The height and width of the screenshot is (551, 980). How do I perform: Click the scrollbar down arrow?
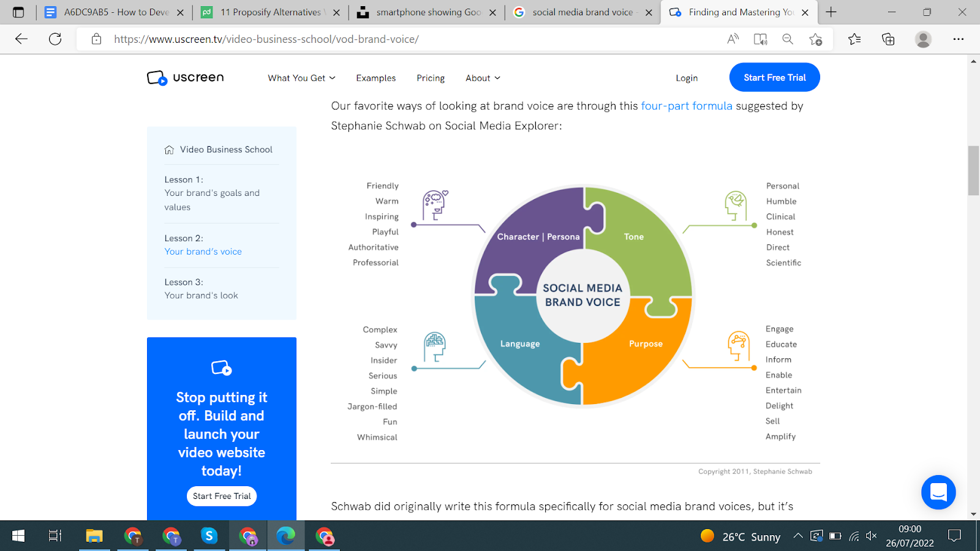pyautogui.click(x=973, y=514)
